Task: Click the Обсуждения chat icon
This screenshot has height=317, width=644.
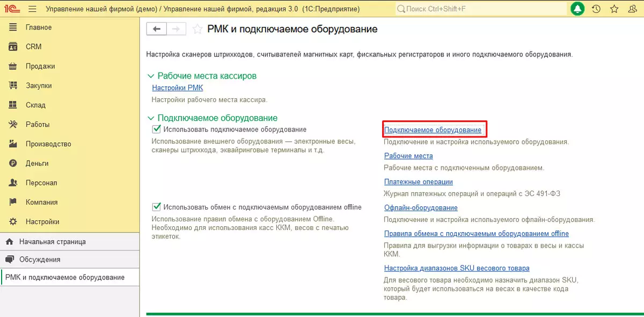Action: click(x=9, y=260)
